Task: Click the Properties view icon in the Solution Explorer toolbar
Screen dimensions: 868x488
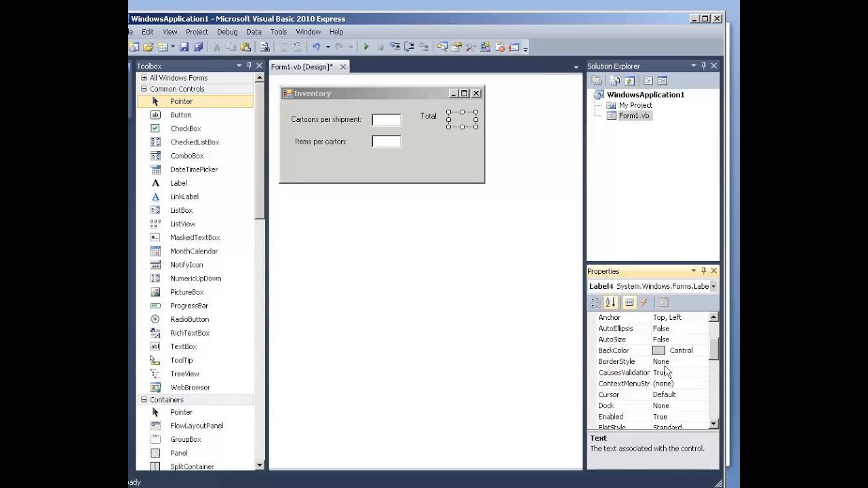Action: [x=597, y=81]
